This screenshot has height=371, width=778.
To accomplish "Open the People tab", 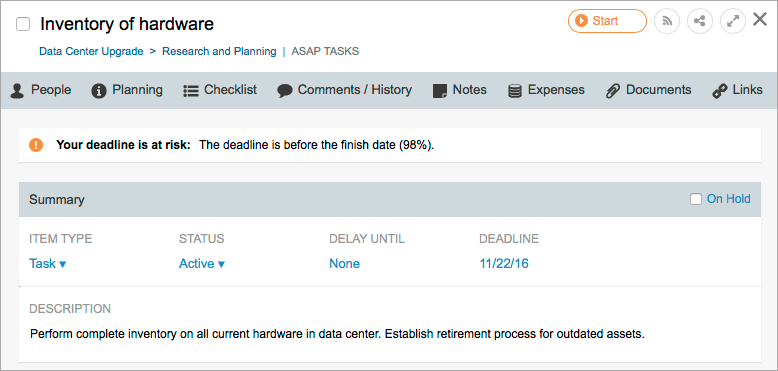I will tap(41, 90).
